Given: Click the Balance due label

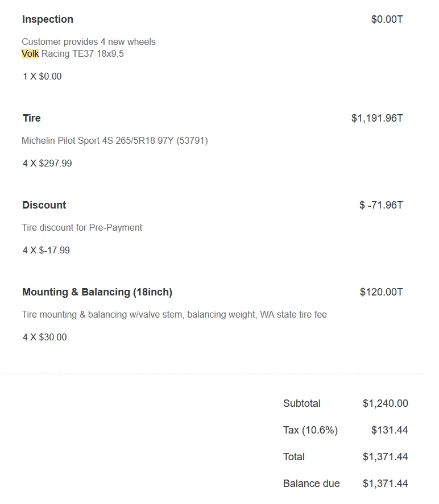Looking at the screenshot, I should click(x=311, y=484).
